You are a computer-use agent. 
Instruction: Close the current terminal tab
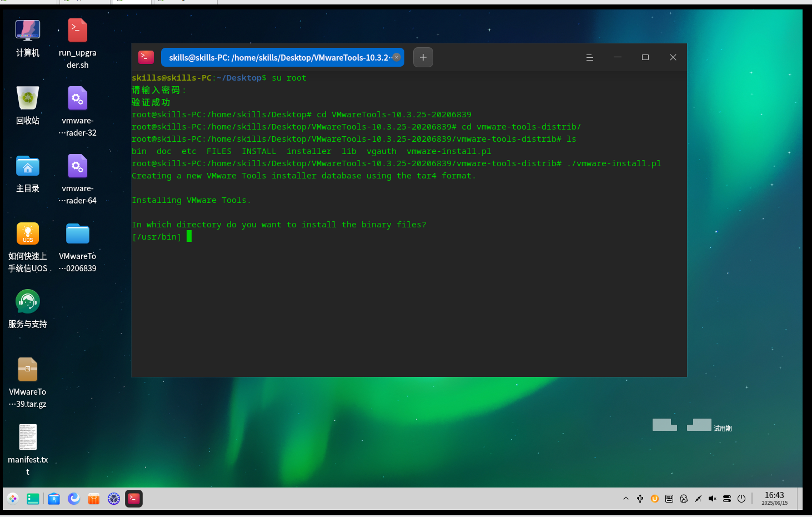tap(397, 57)
